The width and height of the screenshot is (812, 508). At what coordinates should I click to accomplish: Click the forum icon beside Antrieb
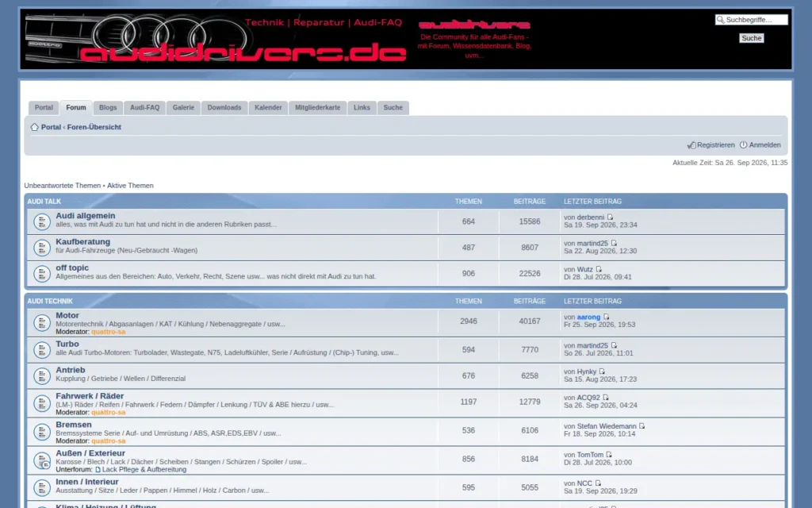point(42,375)
